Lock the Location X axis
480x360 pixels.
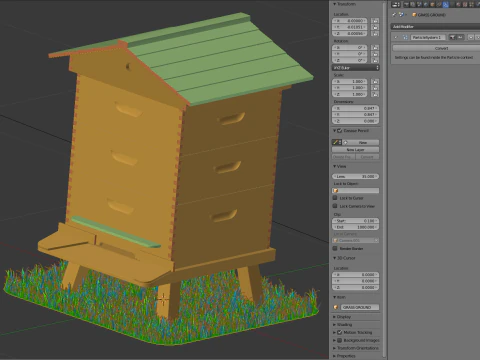coord(375,21)
